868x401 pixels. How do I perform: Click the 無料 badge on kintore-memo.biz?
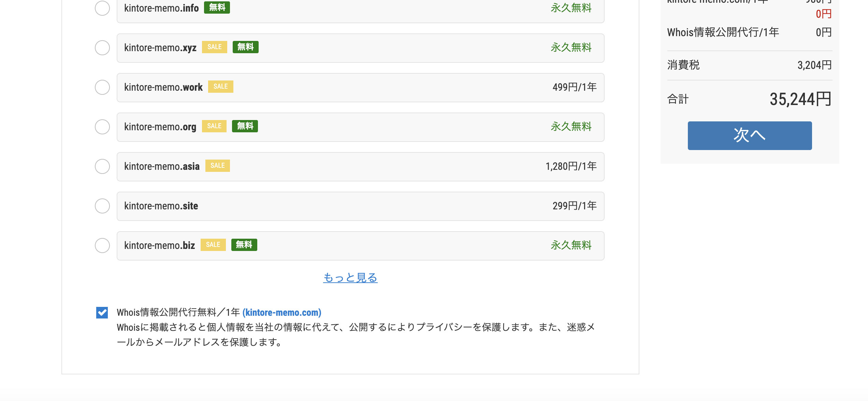click(244, 245)
